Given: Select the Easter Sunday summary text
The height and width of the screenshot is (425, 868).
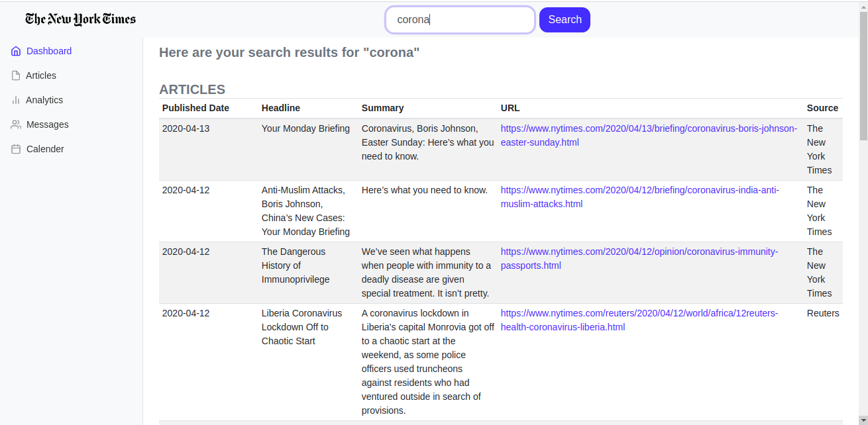Looking at the screenshot, I should coord(427,142).
